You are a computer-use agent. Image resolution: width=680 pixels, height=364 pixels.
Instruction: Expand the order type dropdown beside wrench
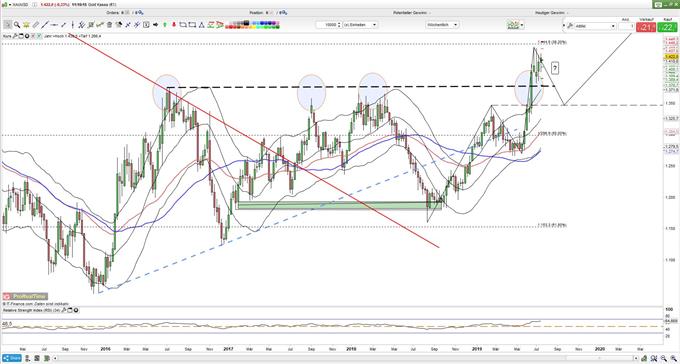[x=595, y=26]
